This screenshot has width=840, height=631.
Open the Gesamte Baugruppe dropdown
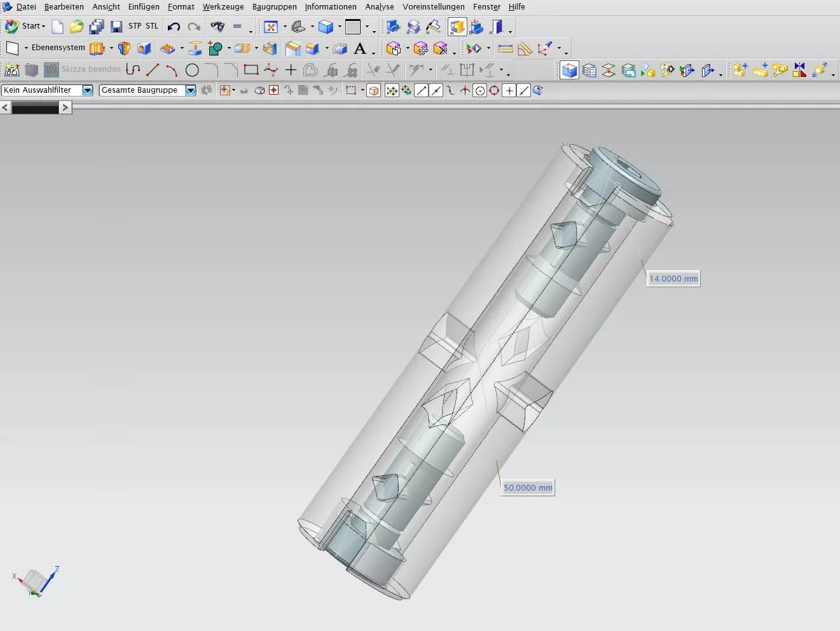click(x=190, y=90)
